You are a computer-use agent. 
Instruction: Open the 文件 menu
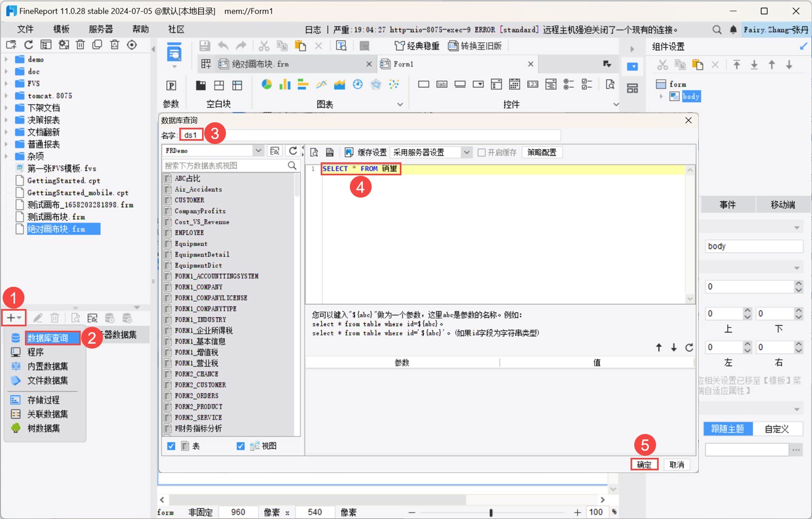(25, 29)
